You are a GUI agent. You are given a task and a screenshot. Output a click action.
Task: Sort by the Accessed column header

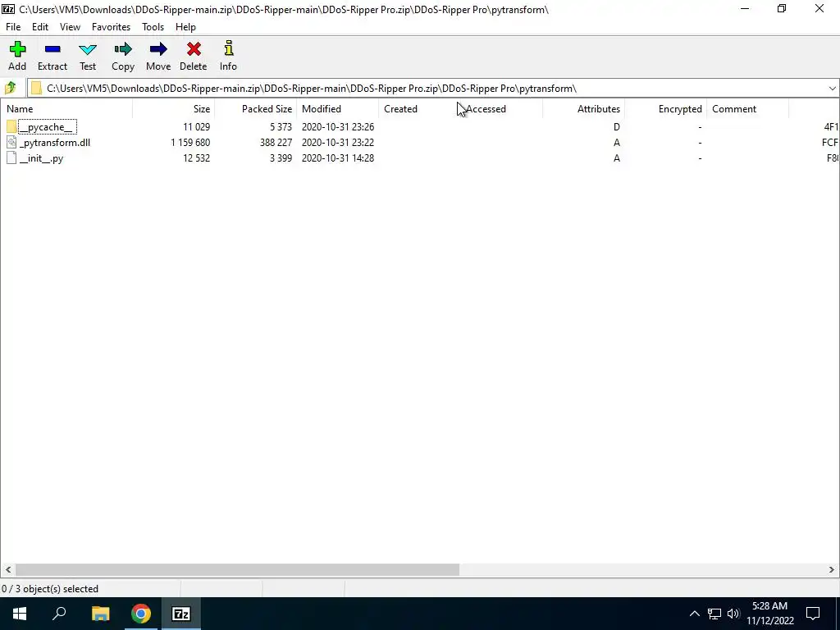pos(502,109)
